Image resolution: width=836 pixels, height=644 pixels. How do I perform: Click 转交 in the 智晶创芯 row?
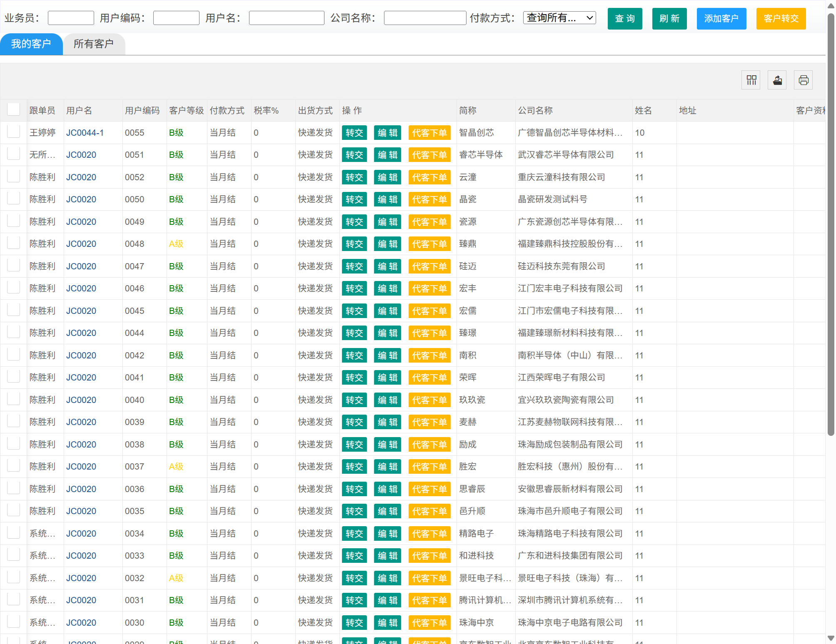[x=354, y=133]
